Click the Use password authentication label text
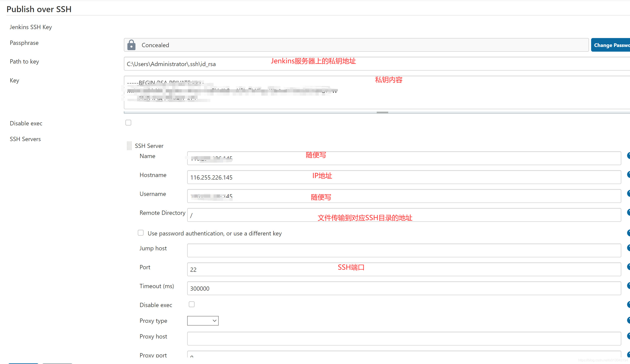 pyautogui.click(x=215, y=234)
